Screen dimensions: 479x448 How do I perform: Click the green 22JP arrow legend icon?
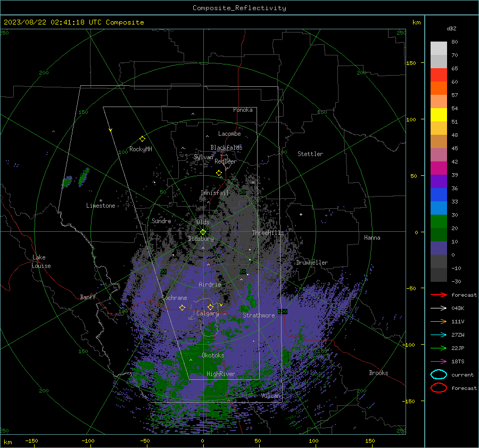pos(439,348)
